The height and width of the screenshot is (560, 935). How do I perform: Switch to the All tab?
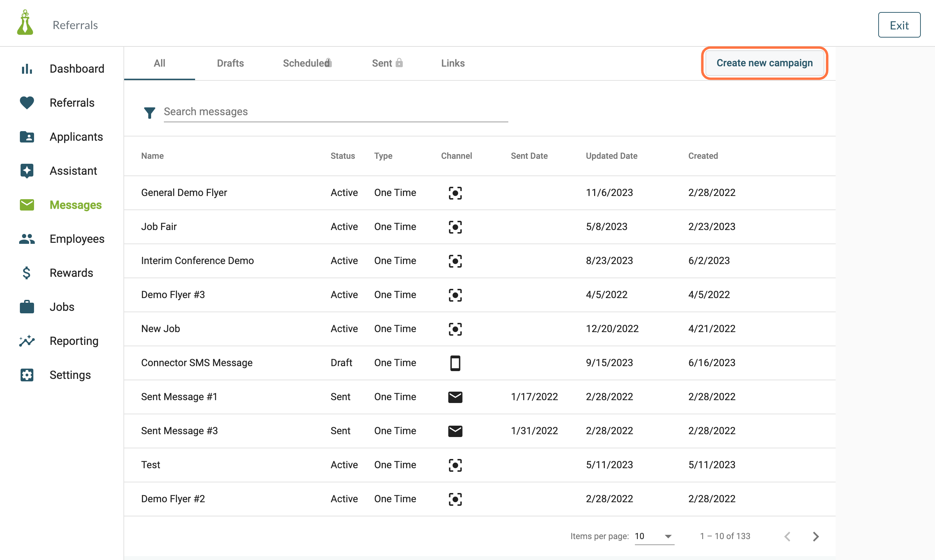click(159, 63)
